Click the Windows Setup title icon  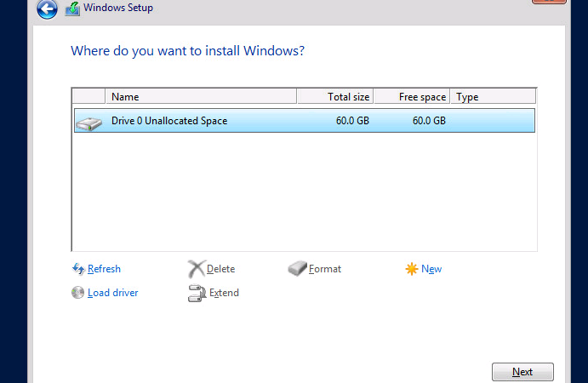[72, 9]
